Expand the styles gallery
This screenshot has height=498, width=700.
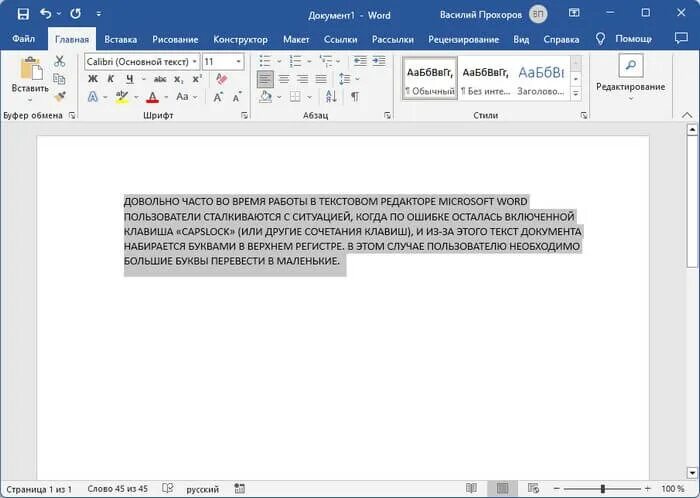click(x=576, y=94)
